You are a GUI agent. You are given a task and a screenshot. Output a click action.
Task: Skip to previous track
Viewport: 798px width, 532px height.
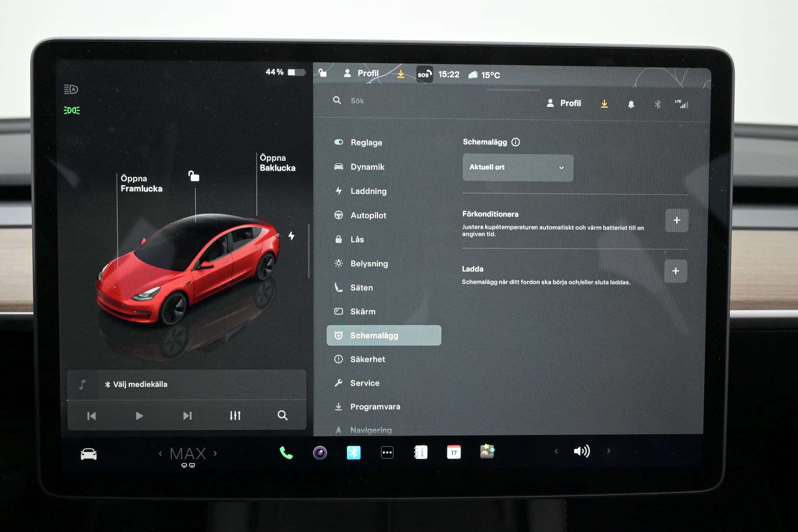[x=91, y=416]
